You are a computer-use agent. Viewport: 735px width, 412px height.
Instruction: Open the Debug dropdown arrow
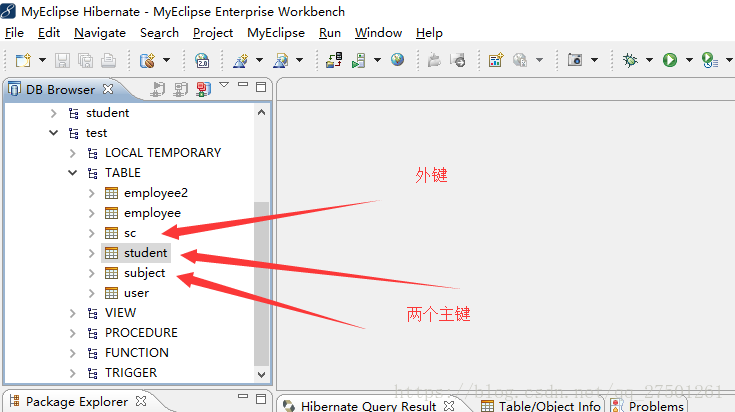[x=649, y=60]
